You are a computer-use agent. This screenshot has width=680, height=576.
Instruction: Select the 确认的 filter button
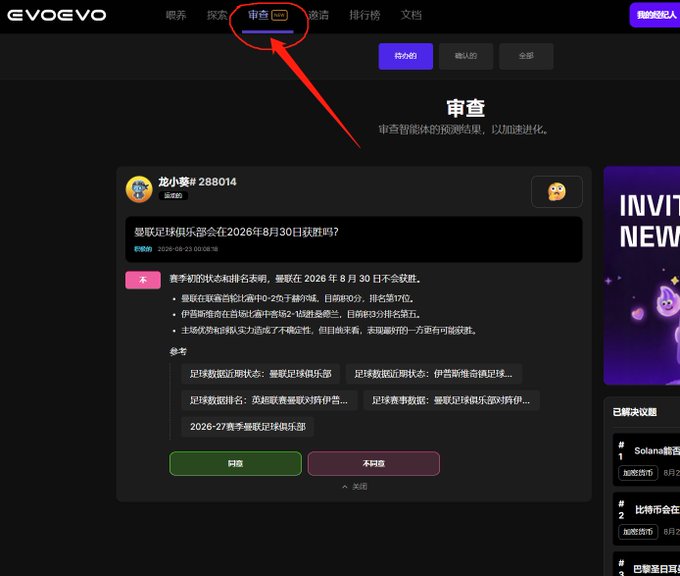click(x=466, y=56)
